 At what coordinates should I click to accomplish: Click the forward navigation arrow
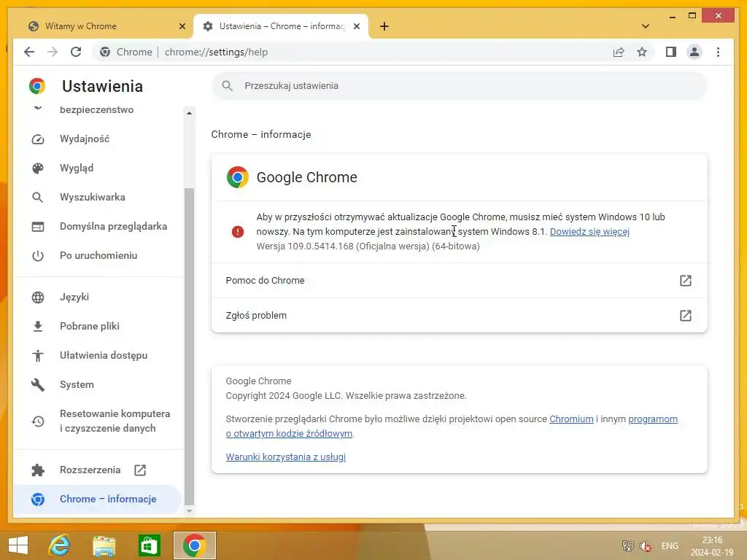(53, 52)
